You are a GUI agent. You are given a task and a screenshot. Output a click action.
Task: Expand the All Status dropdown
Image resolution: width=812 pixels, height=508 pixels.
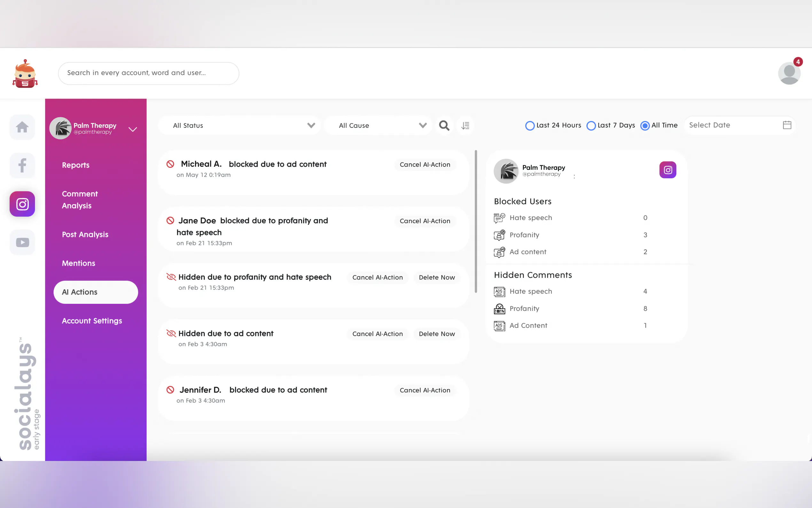click(x=239, y=125)
